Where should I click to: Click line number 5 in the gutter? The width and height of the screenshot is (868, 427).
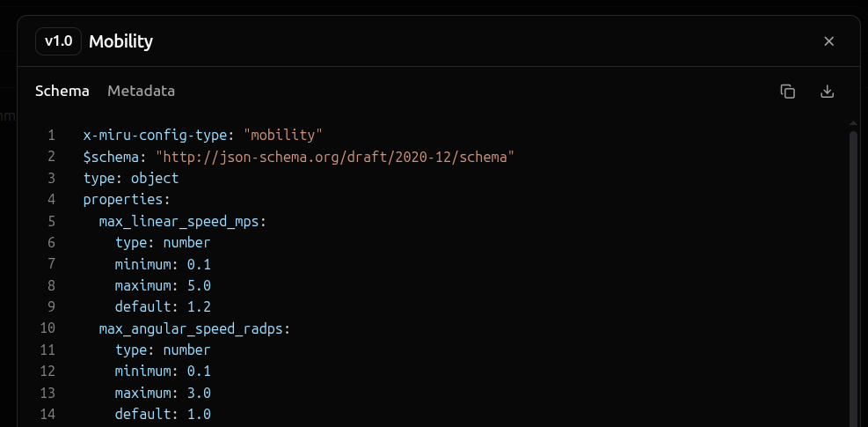52,221
